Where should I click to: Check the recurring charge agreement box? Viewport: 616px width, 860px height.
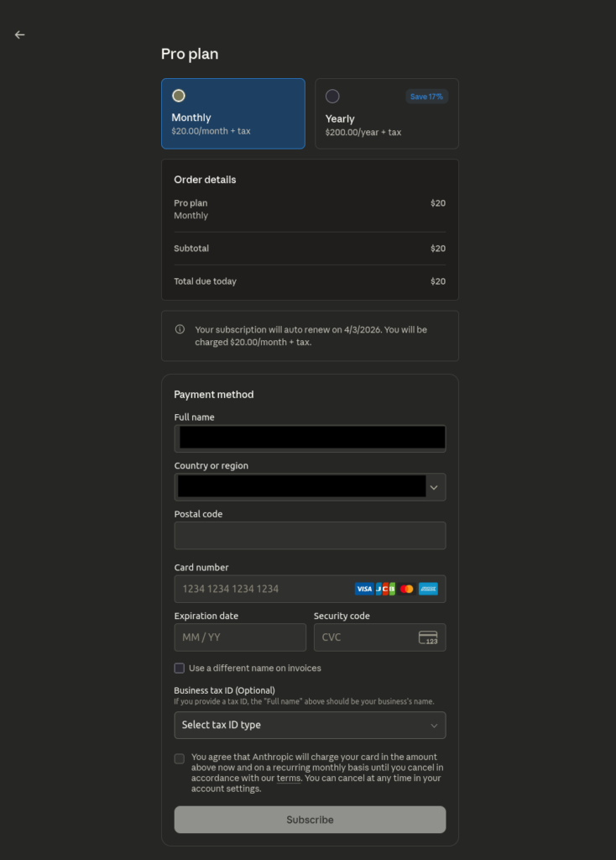click(x=180, y=758)
